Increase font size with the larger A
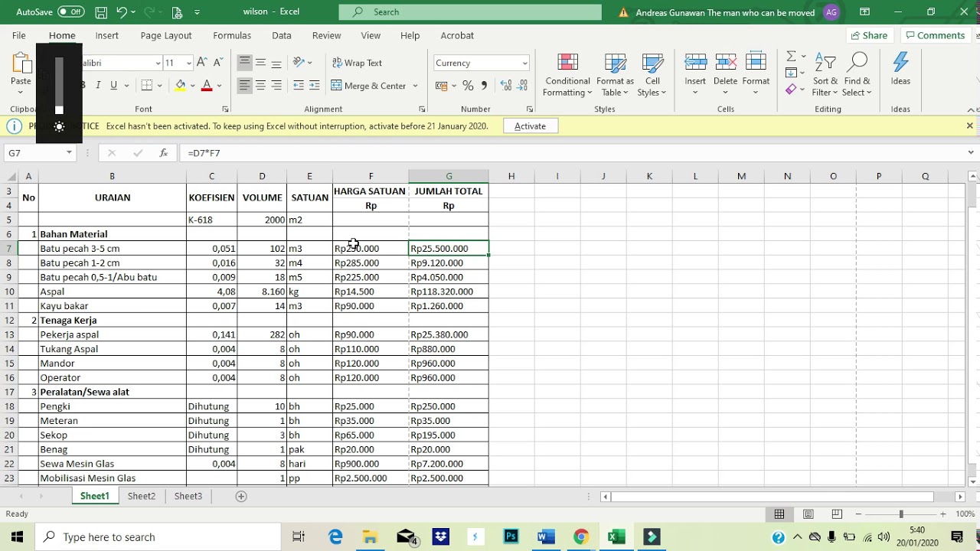 (202, 63)
